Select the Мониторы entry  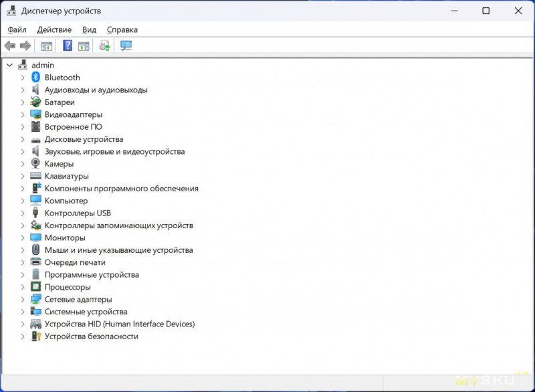pyautogui.click(x=65, y=237)
